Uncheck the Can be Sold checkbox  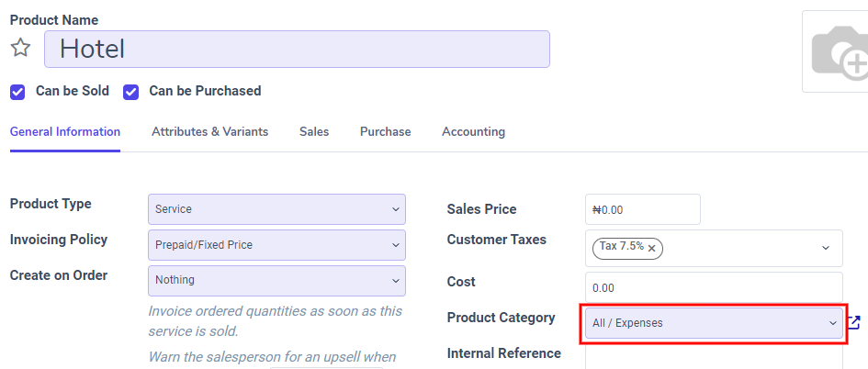pyautogui.click(x=17, y=92)
